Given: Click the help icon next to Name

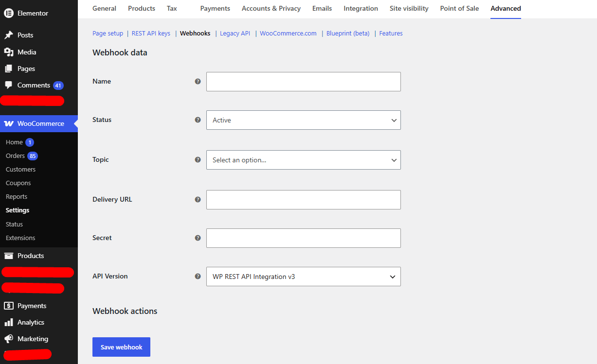Looking at the screenshot, I should pyautogui.click(x=198, y=82).
